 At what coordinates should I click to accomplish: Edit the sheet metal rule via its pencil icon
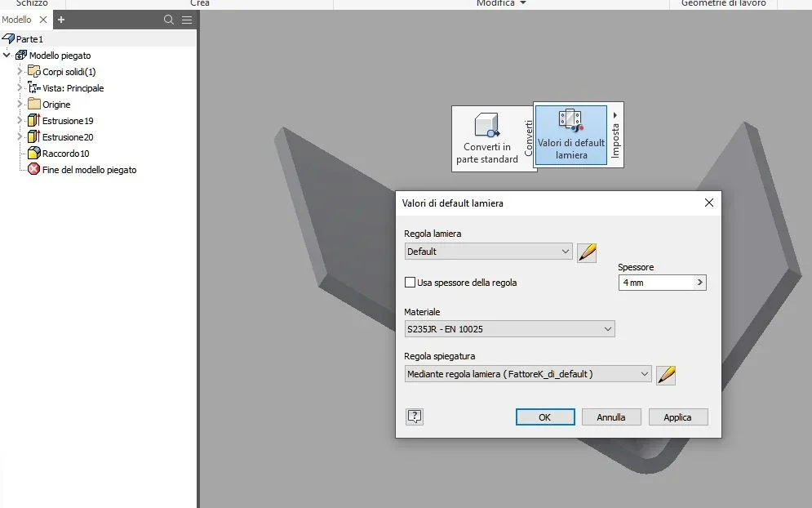tap(587, 252)
